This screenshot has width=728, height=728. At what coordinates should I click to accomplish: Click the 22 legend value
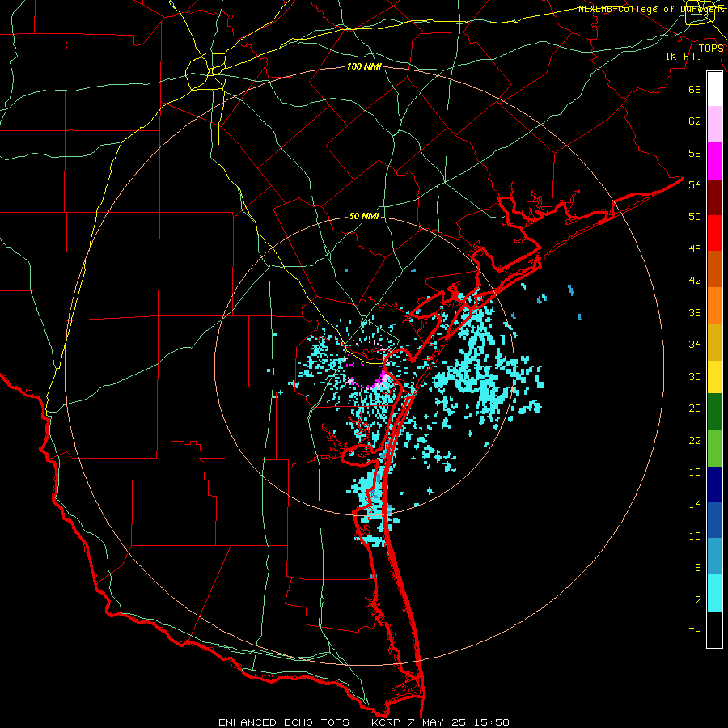click(695, 440)
